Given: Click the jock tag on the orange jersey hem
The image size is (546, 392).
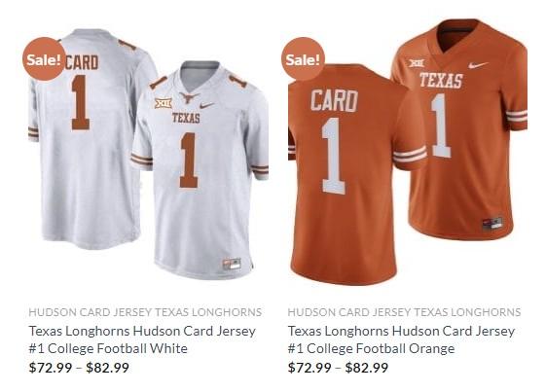Looking at the screenshot, I should [492, 223].
